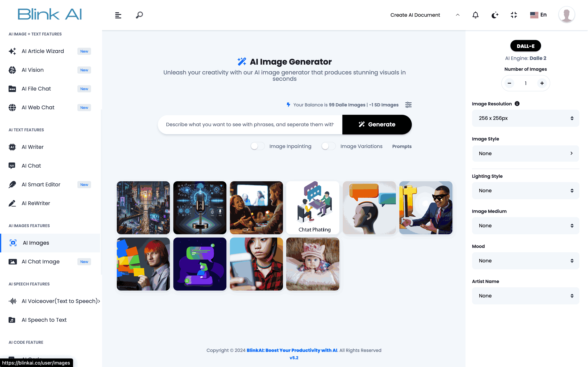Open user profile avatar
The width and height of the screenshot is (588, 367).
(x=566, y=14)
